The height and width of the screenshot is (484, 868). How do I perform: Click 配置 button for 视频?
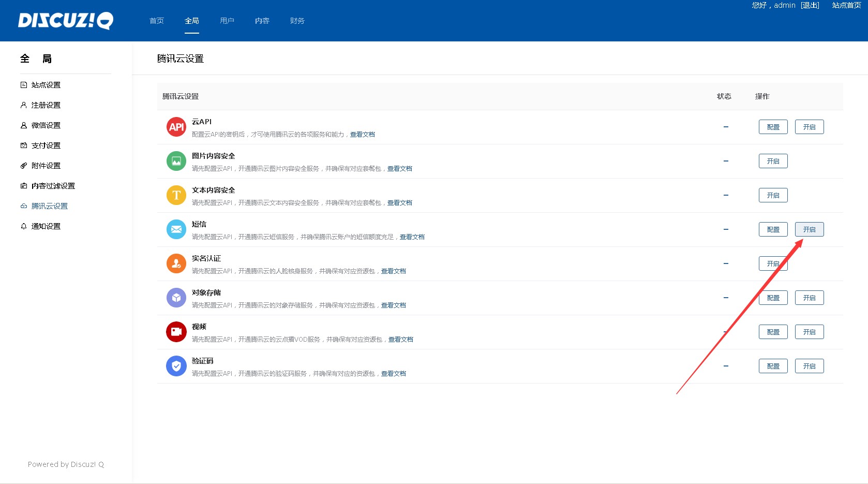pos(773,332)
